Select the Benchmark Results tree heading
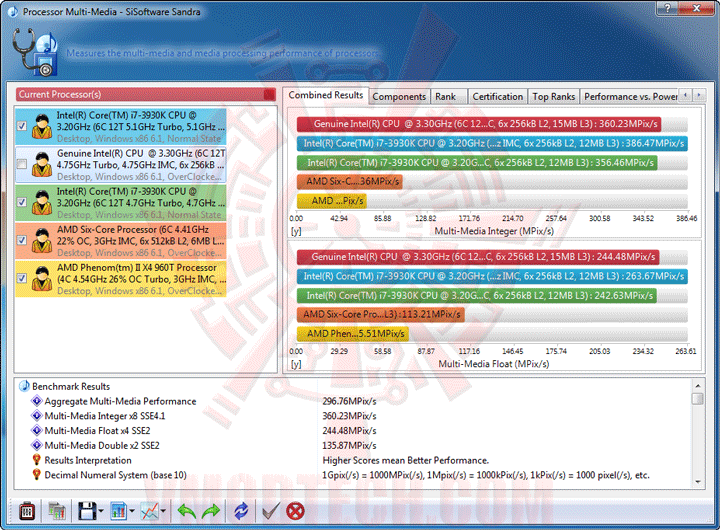The image size is (720, 530). point(71,387)
